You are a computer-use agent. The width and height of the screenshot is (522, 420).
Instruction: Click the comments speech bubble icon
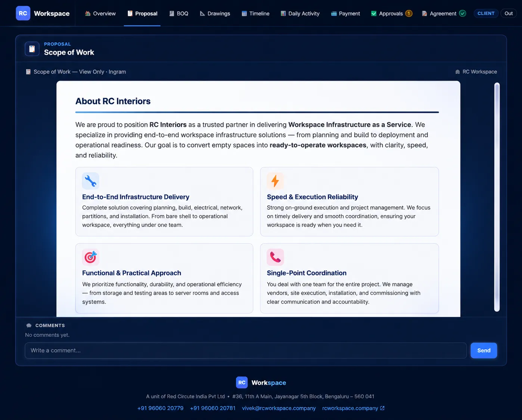click(29, 326)
